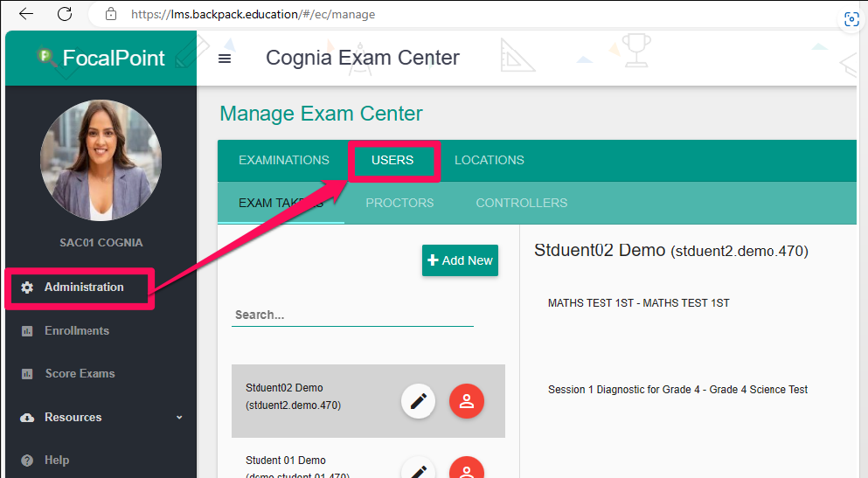View site info via the lock icon
The height and width of the screenshot is (478, 868).
coord(111,14)
